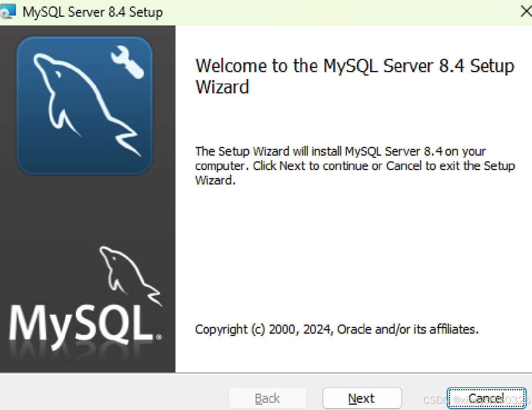This screenshot has height=410, width=532.
Task: Click the 'The Setup Wizard will install MySQL Server 8.4' paragraph
Action: pyautogui.click(x=355, y=166)
